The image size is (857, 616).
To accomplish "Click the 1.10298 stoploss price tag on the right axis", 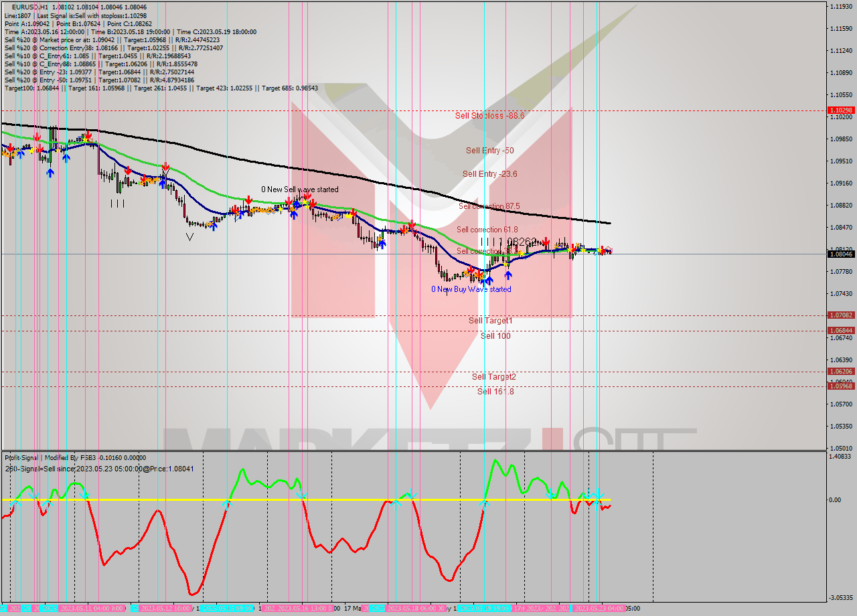I will click(841, 110).
